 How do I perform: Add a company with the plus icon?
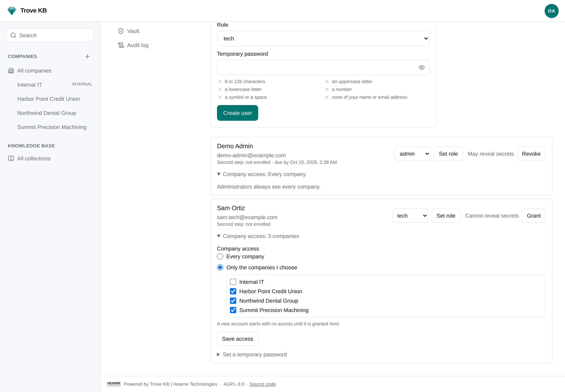coord(87,56)
